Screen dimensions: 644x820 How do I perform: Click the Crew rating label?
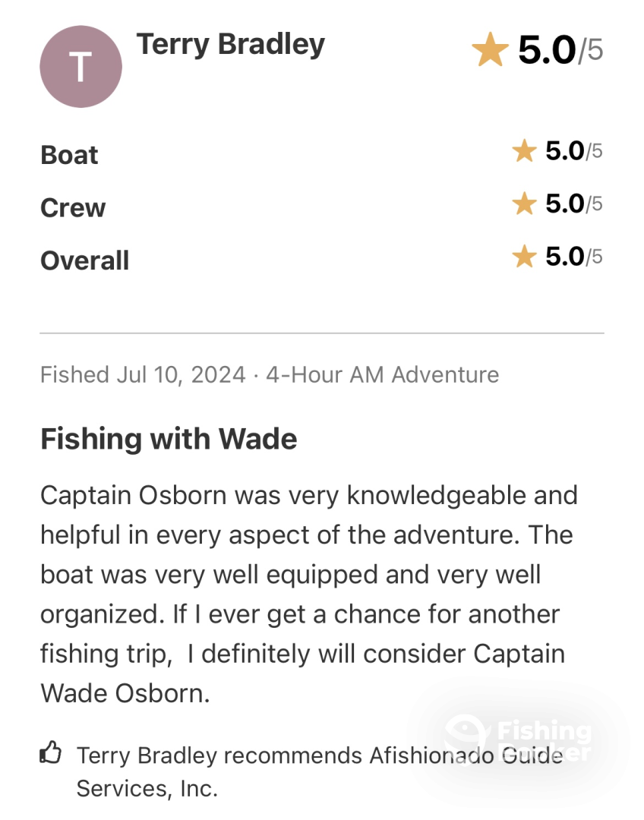coord(73,208)
